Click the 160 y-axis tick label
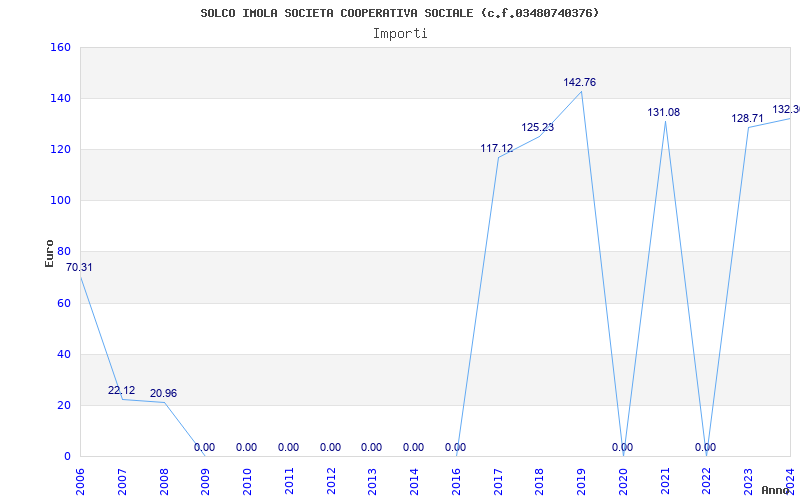Image resolution: width=800 pixels, height=500 pixels. pyautogui.click(x=60, y=47)
